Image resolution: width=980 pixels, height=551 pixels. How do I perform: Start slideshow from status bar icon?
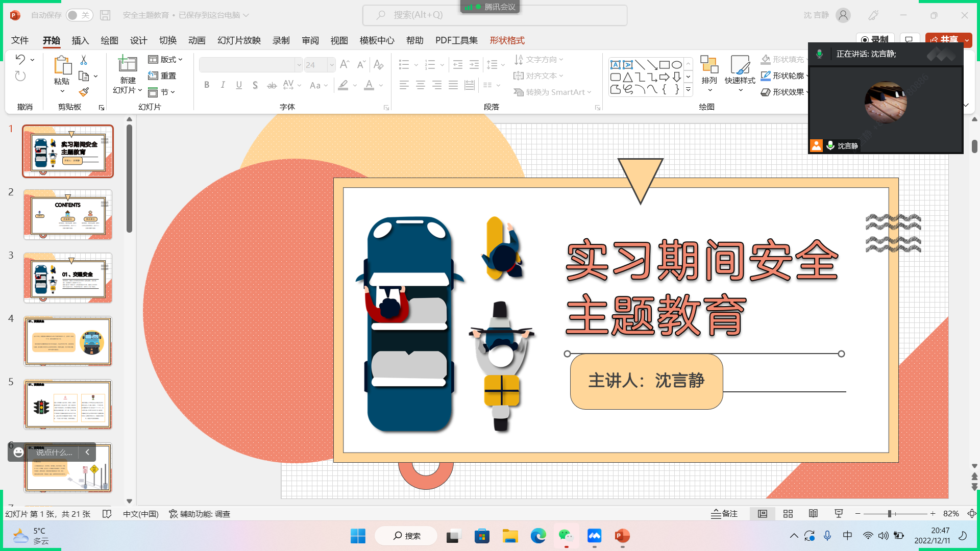pos(838,514)
